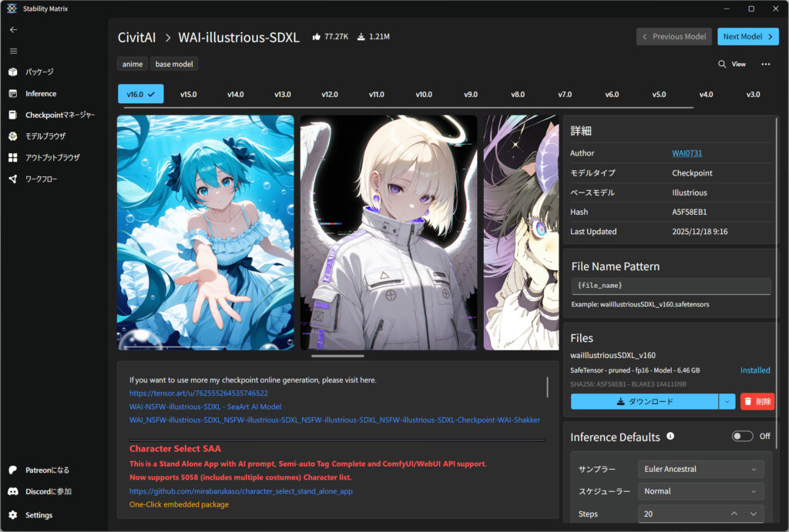This screenshot has height=532, width=789.
Task: Open the スケジューラー Normal dropdown
Action: click(700, 491)
